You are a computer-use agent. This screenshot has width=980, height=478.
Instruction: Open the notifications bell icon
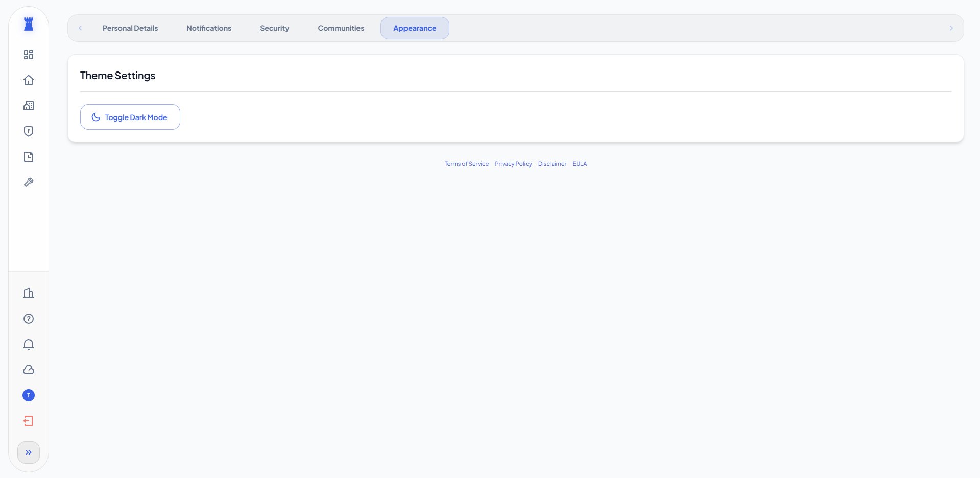coord(29,344)
